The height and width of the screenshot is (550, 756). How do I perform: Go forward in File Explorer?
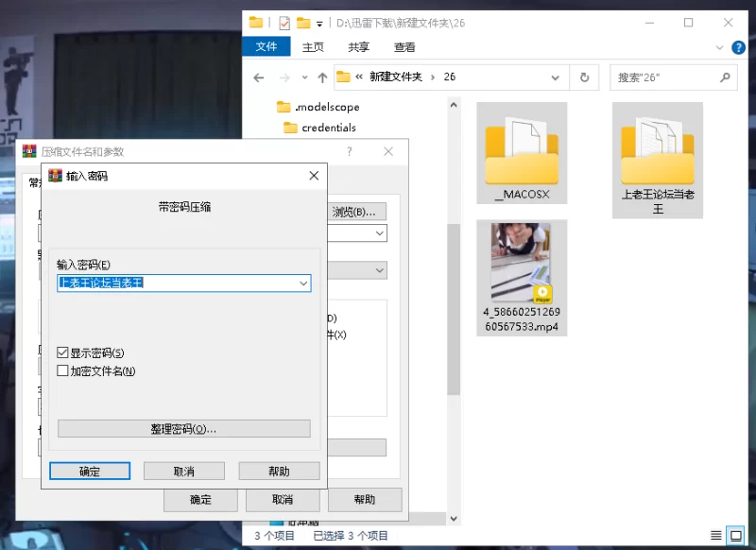284,77
